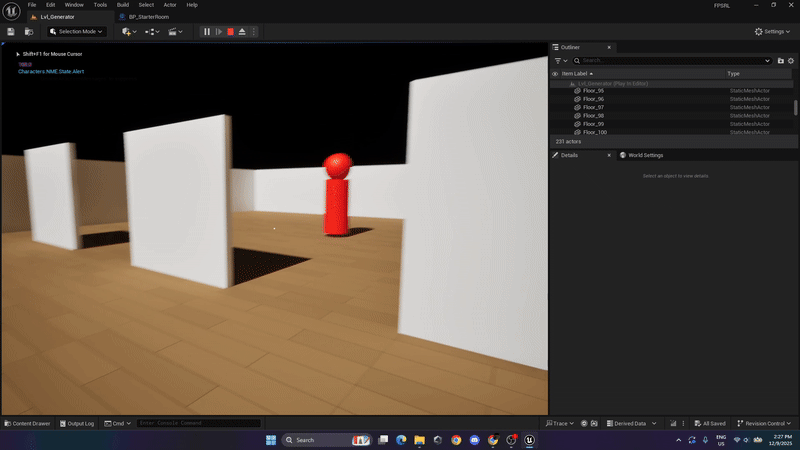Open the Revision Control dropdown
The height and width of the screenshot is (450, 800).
tap(768, 423)
